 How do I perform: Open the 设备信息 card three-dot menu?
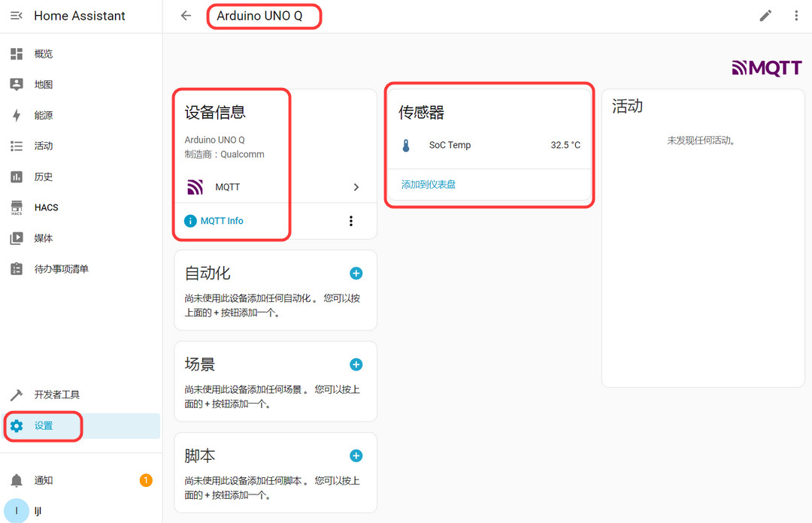tap(351, 221)
